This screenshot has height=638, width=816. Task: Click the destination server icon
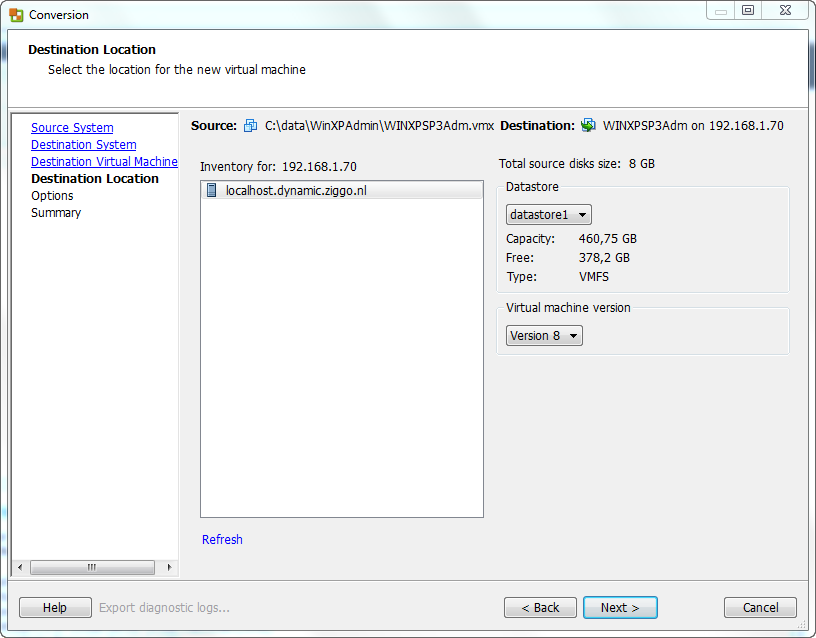point(588,125)
